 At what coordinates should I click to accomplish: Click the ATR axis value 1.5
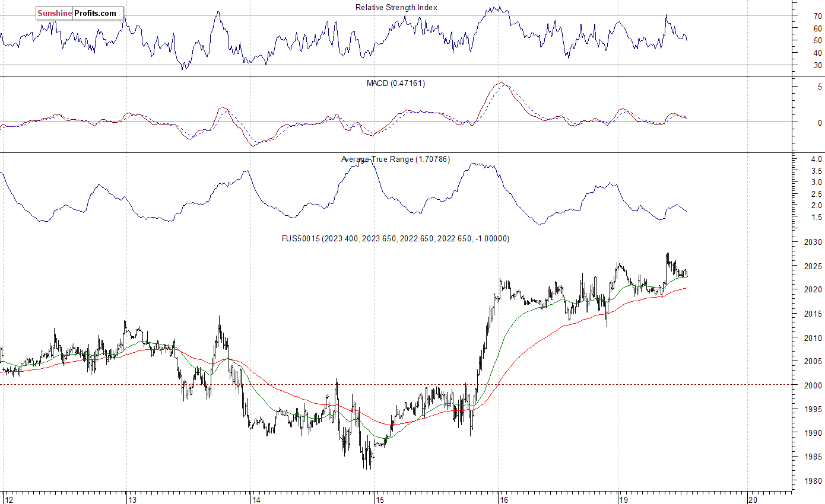click(817, 217)
